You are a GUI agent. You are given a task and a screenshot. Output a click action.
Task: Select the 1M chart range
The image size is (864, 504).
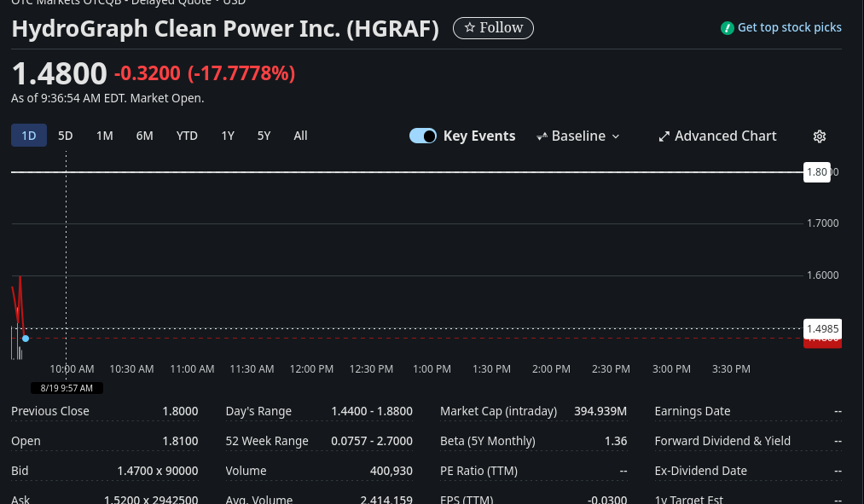104,136
